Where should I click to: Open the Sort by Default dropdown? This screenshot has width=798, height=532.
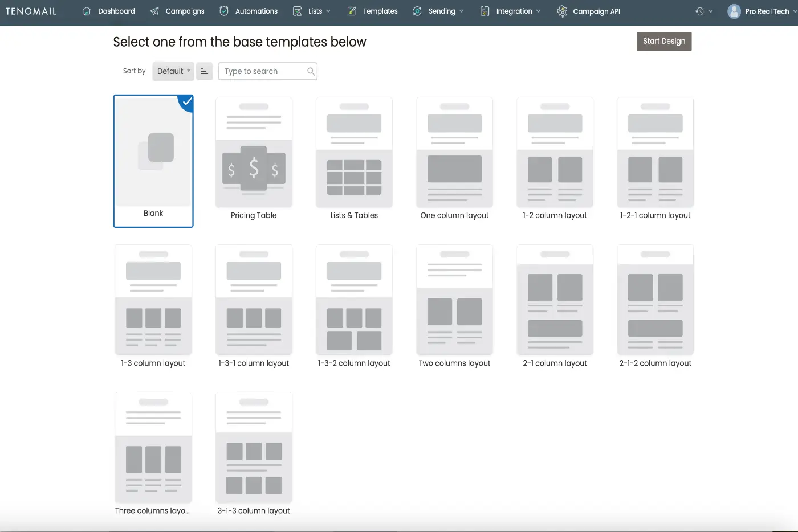(173, 71)
